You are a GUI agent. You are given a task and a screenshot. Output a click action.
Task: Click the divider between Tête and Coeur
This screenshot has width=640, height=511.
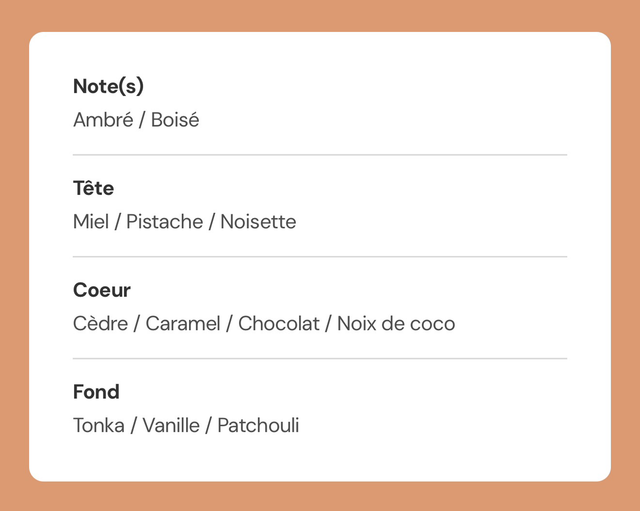pyautogui.click(x=320, y=257)
